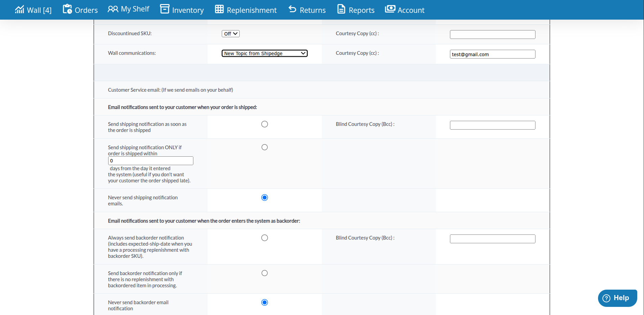Click the days shipped within input field

point(150,161)
